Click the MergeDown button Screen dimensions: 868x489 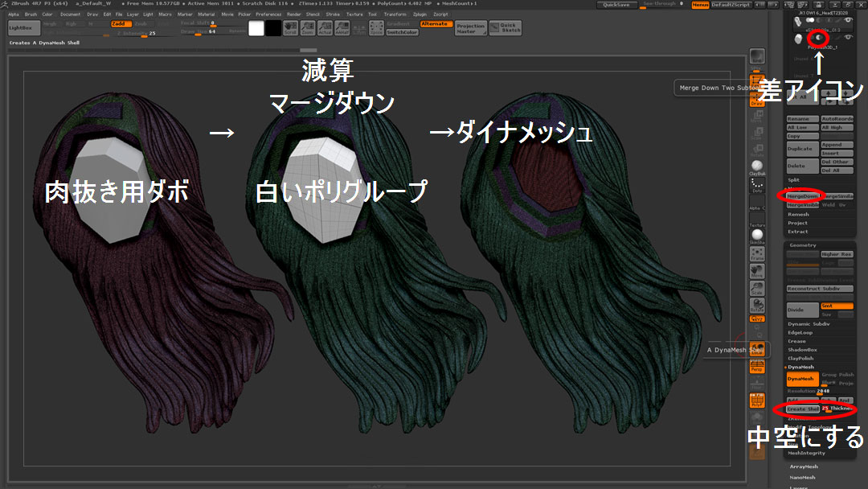pyautogui.click(x=803, y=196)
